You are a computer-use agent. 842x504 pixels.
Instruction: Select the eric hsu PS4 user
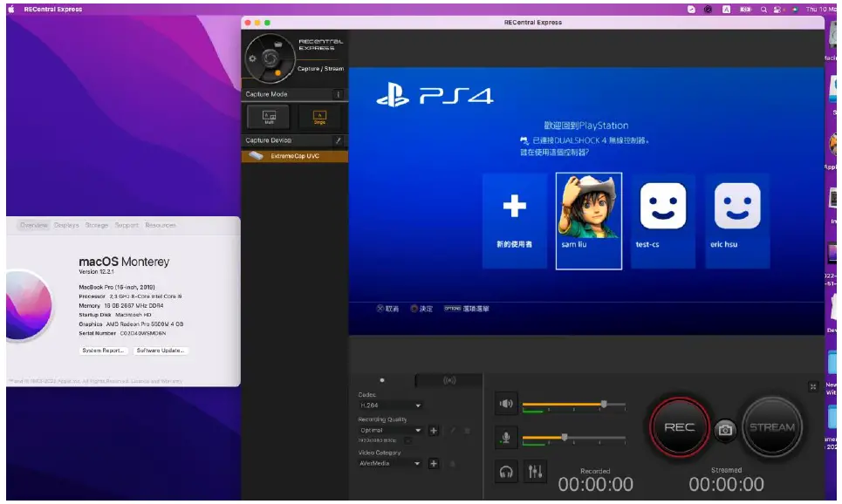[736, 221]
